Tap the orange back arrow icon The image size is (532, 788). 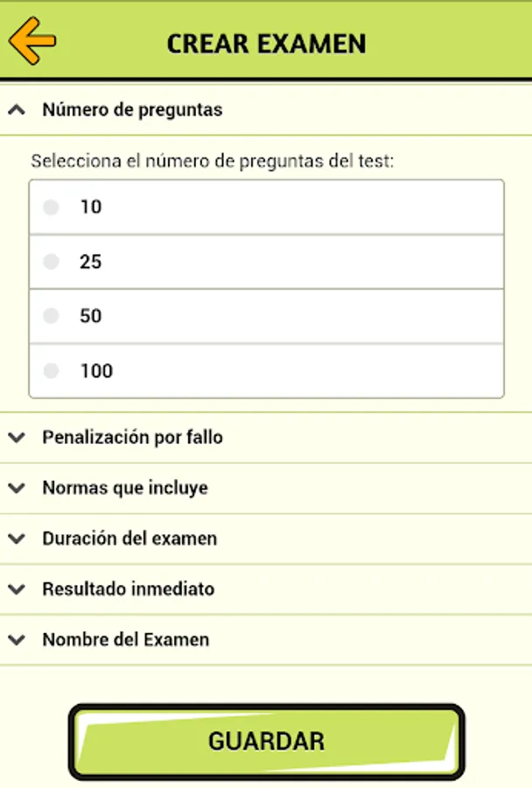click(32, 40)
